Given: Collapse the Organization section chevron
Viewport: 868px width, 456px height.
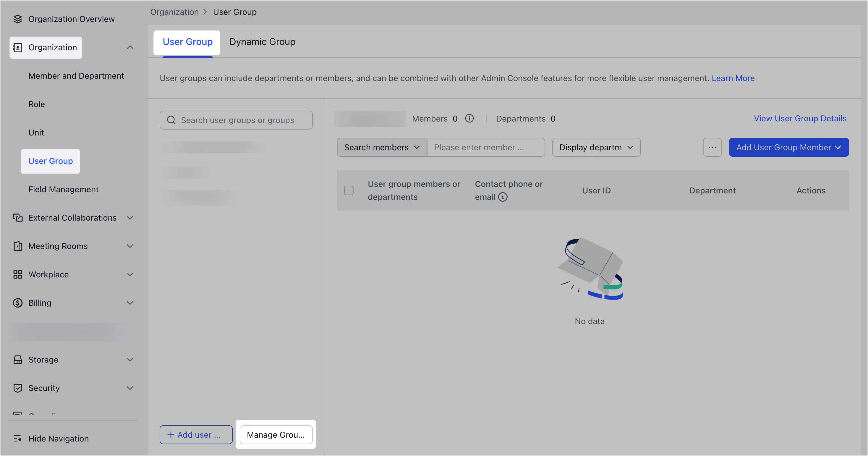Looking at the screenshot, I should point(130,48).
